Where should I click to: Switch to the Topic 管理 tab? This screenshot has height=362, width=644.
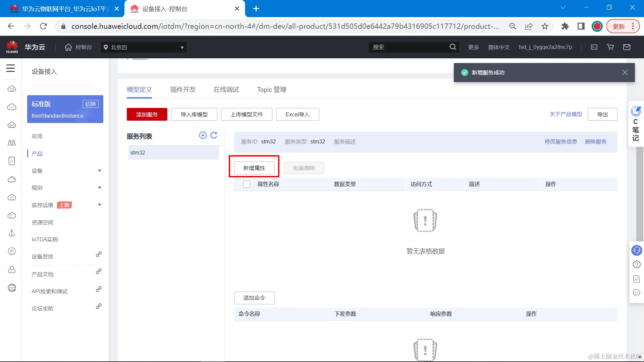coord(272,89)
